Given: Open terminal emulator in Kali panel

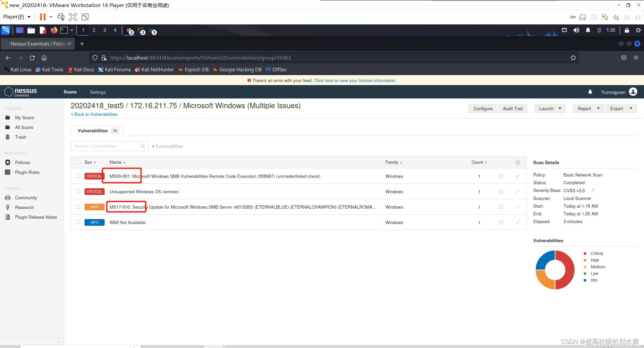Looking at the screenshot, I should point(64,30).
